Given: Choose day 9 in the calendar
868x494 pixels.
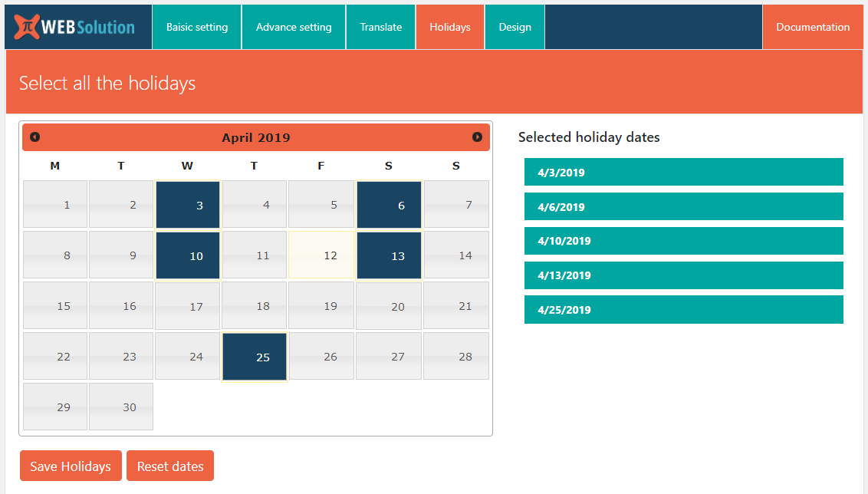Looking at the screenshot, I should click(x=121, y=255).
